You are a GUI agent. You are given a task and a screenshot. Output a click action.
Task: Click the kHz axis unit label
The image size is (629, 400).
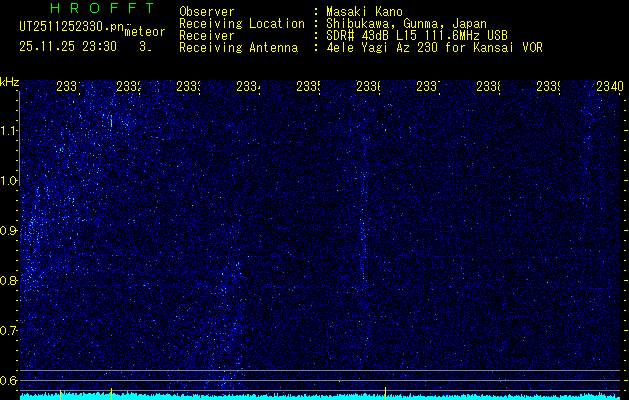click(9, 83)
